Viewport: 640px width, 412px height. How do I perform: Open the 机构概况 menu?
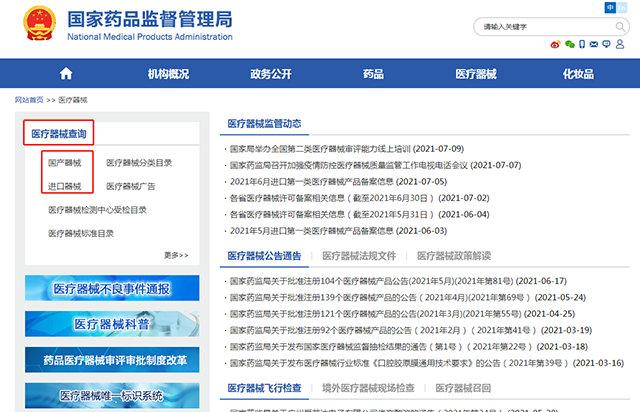[x=168, y=73]
